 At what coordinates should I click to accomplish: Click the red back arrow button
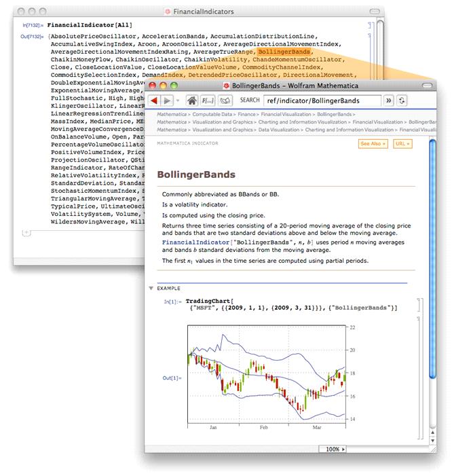[x=153, y=100]
